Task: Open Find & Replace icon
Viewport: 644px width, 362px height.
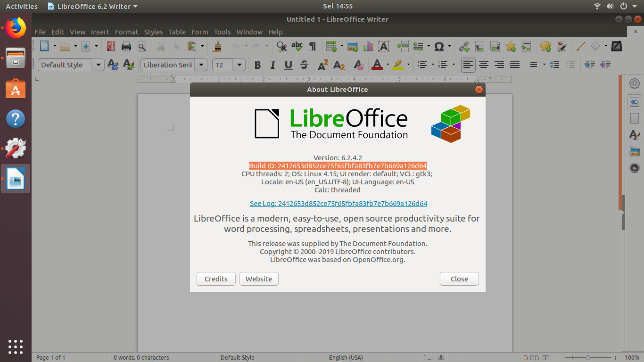Action: pos(282,46)
